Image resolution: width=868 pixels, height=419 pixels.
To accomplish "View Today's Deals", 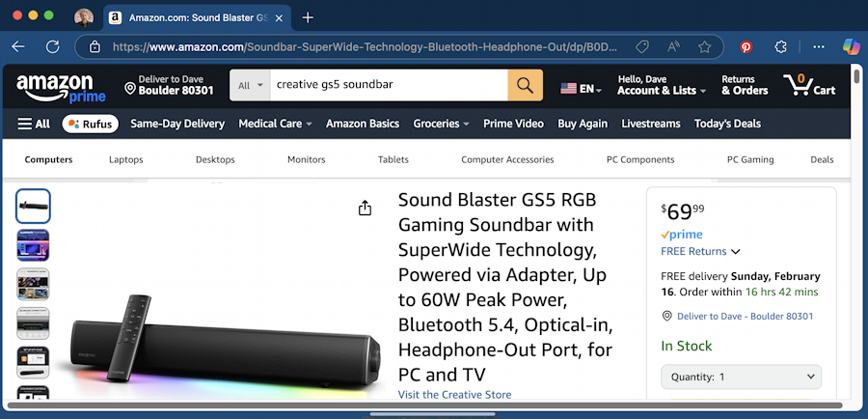I will pos(727,124).
